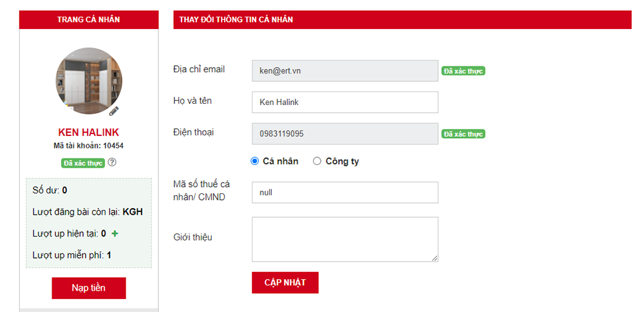
Task: Click the Mã số thuế input field
Action: tap(345, 192)
